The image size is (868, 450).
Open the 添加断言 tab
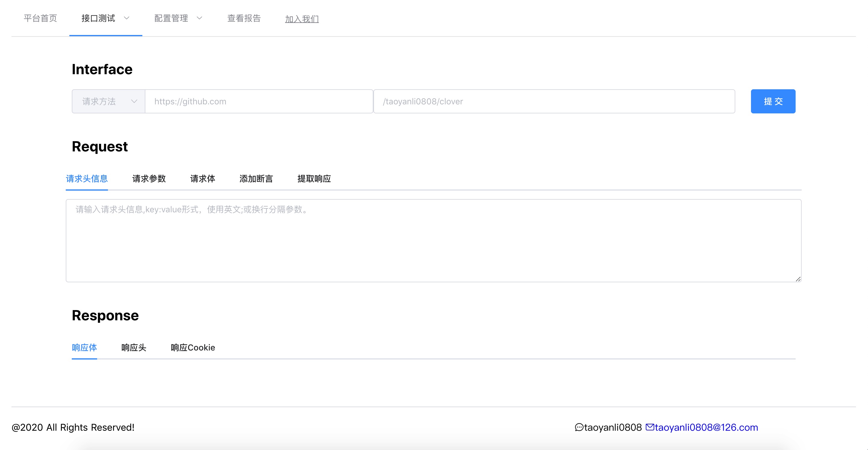tap(256, 179)
